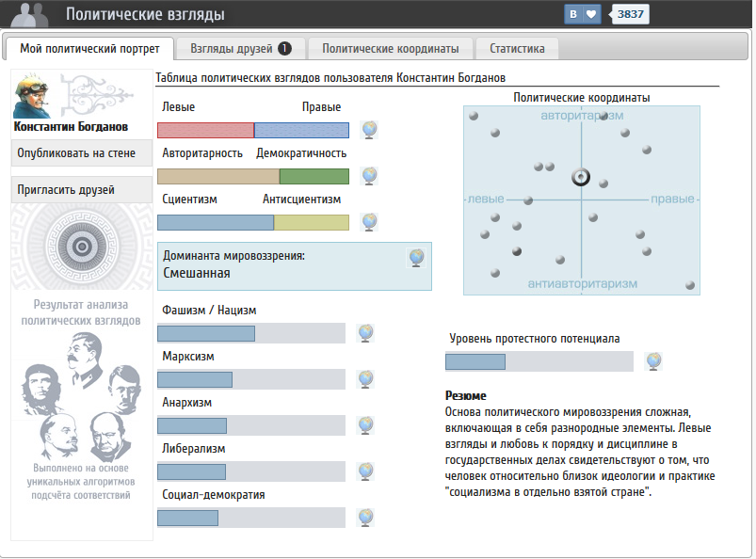Click the globe icon beside Левые/Правые bar
756x559 pixels.
point(369,130)
